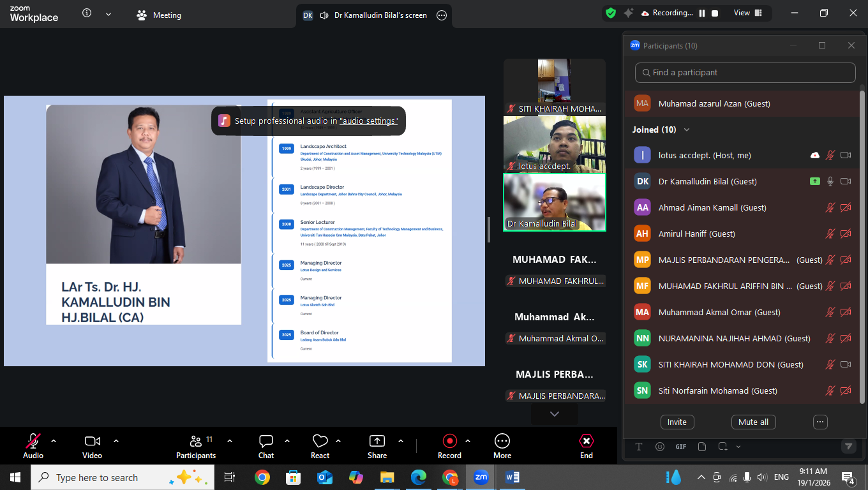Open the React heart menu

pyautogui.click(x=320, y=445)
